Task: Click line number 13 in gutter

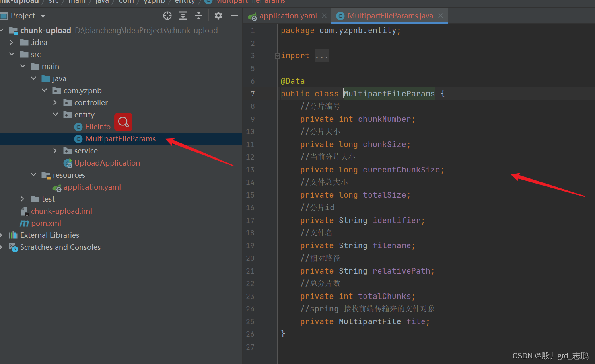Action: (250, 170)
